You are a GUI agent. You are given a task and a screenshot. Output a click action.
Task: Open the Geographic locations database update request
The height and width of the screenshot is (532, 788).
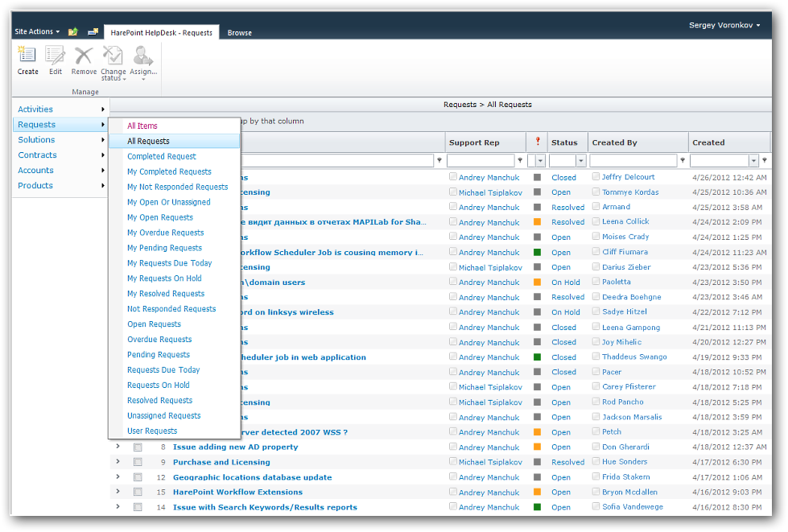[252, 477]
